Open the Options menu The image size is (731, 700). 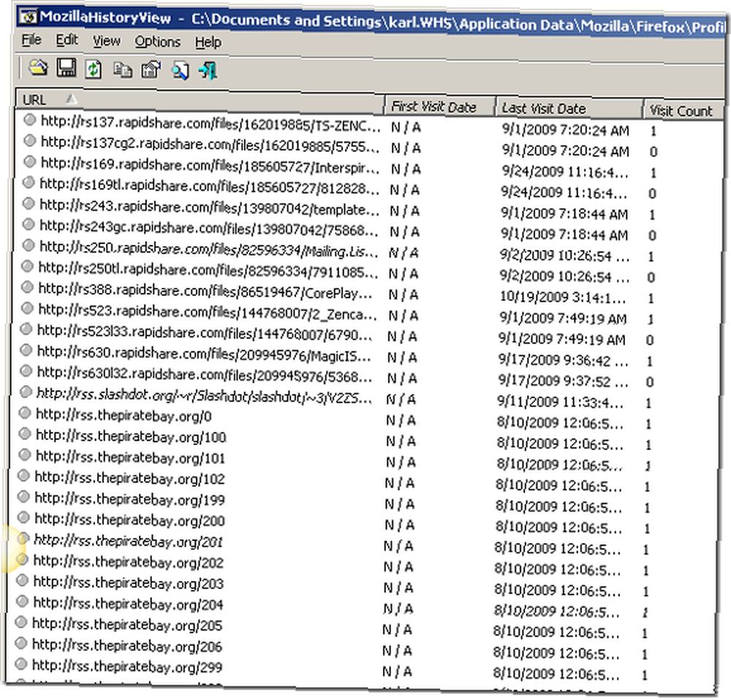158,42
